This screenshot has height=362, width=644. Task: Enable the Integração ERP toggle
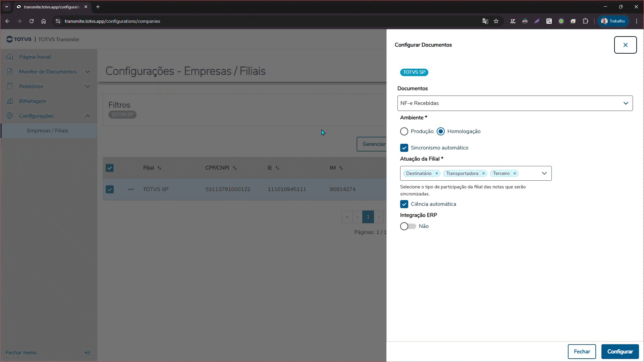coord(408,226)
